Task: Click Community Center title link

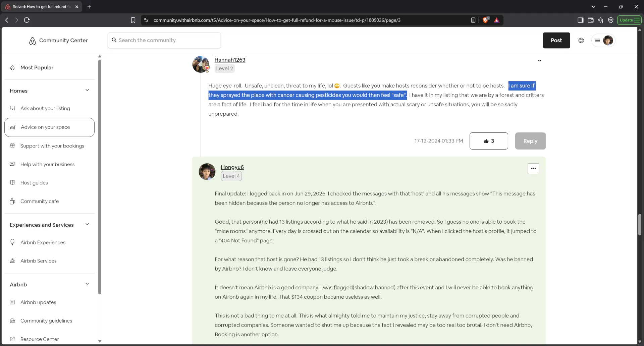Action: tap(63, 40)
